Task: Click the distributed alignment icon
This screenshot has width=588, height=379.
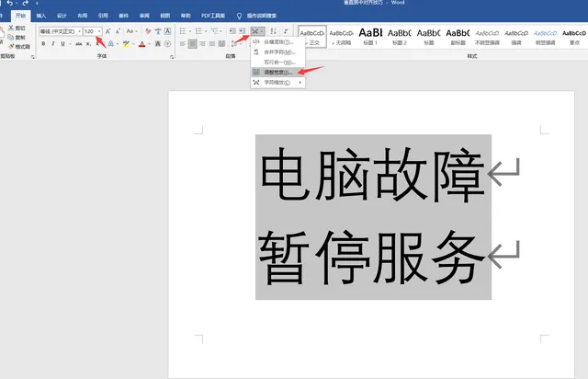Action: click(222, 44)
